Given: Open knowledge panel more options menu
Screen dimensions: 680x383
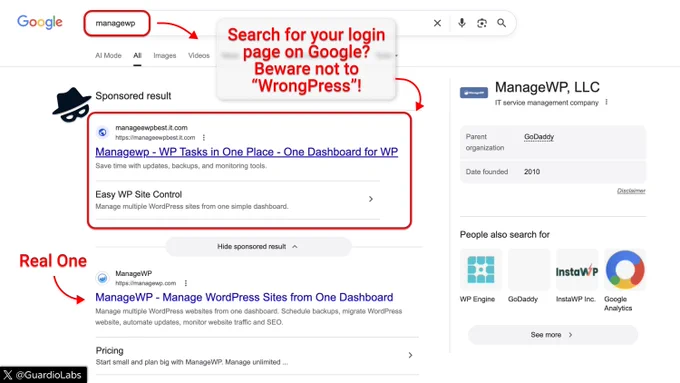Looking at the screenshot, I should click(x=606, y=102).
